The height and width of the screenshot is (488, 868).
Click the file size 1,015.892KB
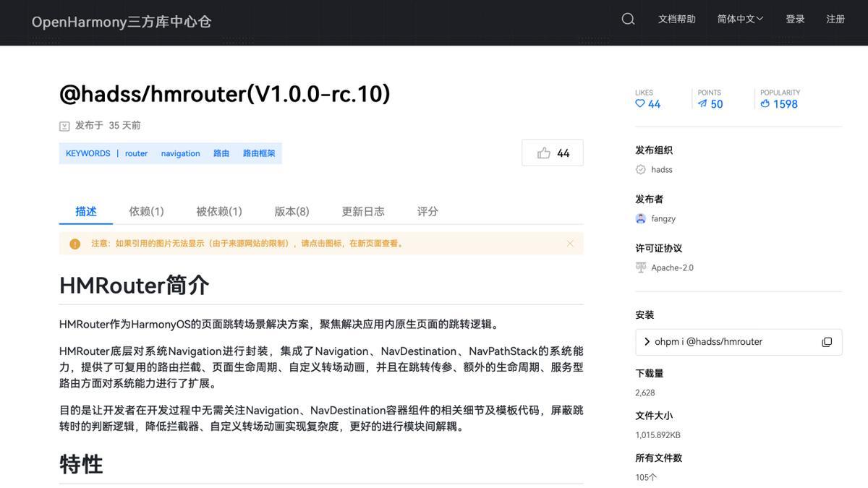tap(658, 435)
